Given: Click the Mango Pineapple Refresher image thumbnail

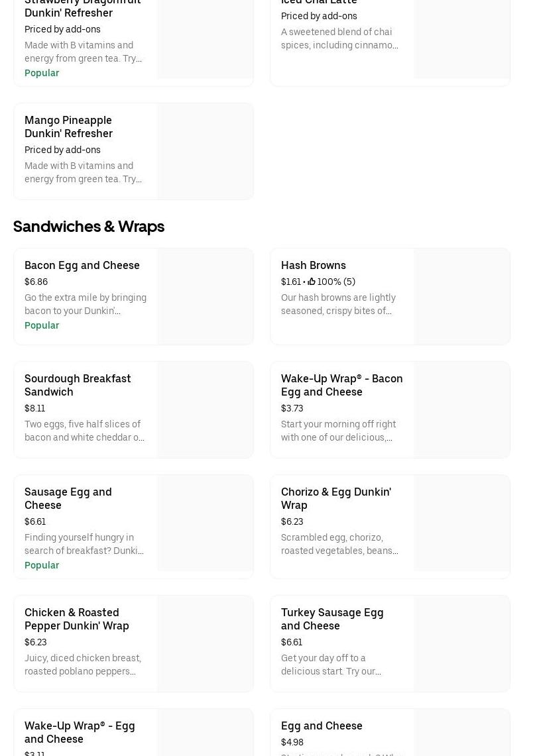Looking at the screenshot, I should 206,151.
